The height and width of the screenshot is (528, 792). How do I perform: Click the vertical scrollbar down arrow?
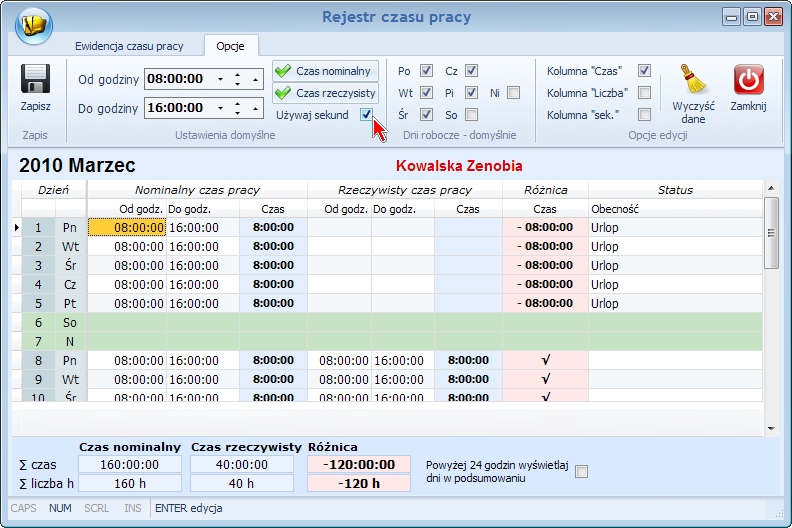(x=771, y=428)
